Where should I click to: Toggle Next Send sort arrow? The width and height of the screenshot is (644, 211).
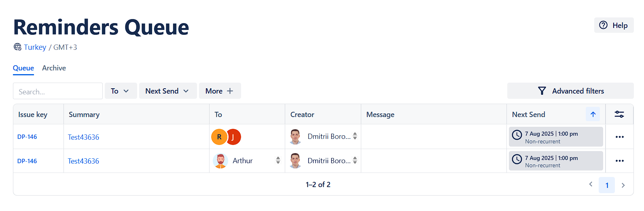593,114
